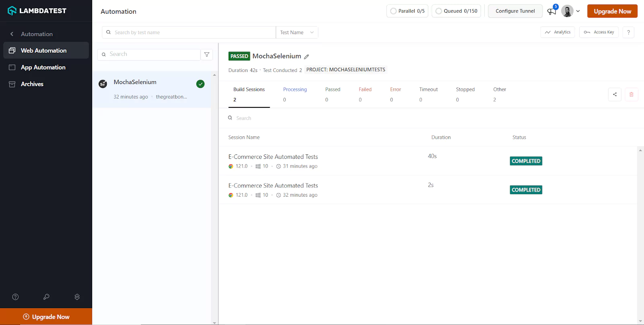Click the Archives sidebar icon
644x325 pixels.
[x=12, y=84]
